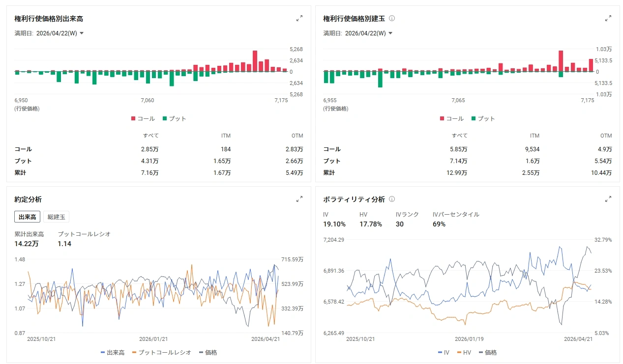The image size is (623, 364).
Task: Toggle プット legend in open interest chart
Action: tap(482, 118)
